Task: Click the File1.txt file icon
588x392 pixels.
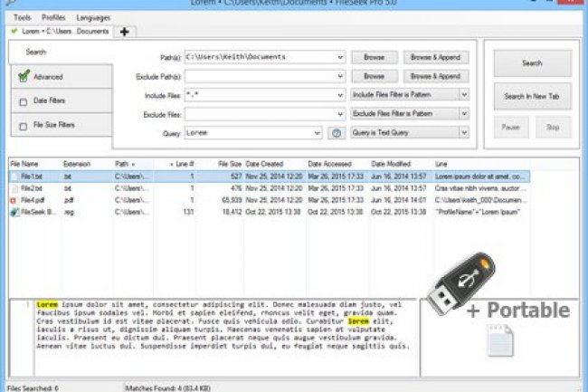Action: click(x=14, y=177)
